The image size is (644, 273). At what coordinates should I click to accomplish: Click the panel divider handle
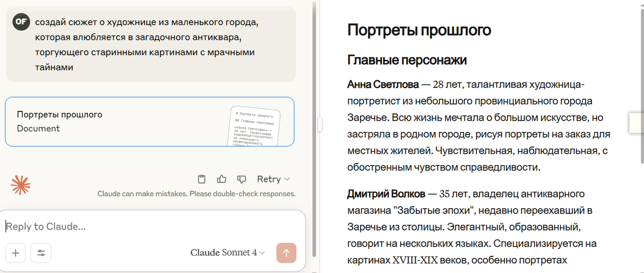pos(320,124)
